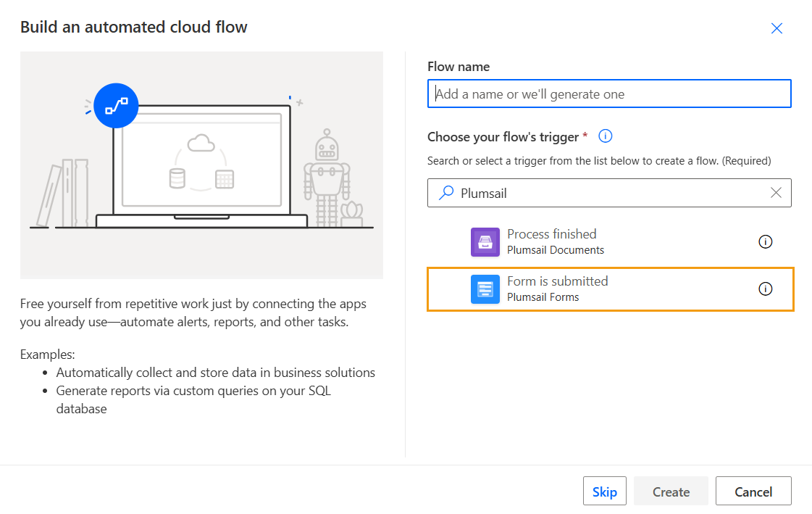
Task: Click the blue flow connector icon in illustration
Action: pos(116,107)
